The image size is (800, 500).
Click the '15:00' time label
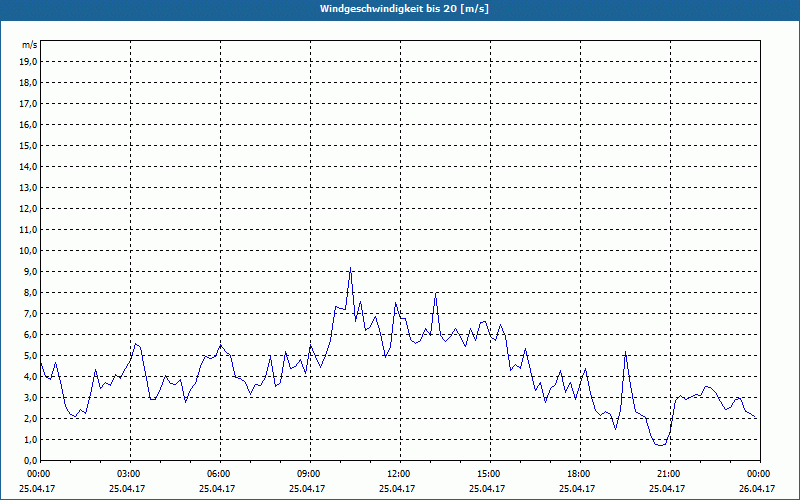click(490, 474)
